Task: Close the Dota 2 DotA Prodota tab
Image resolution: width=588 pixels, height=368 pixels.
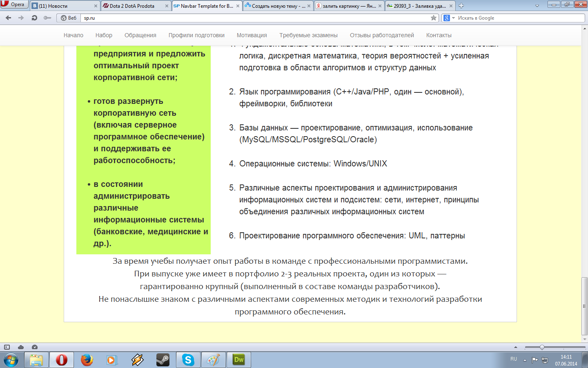Action: [x=167, y=6]
